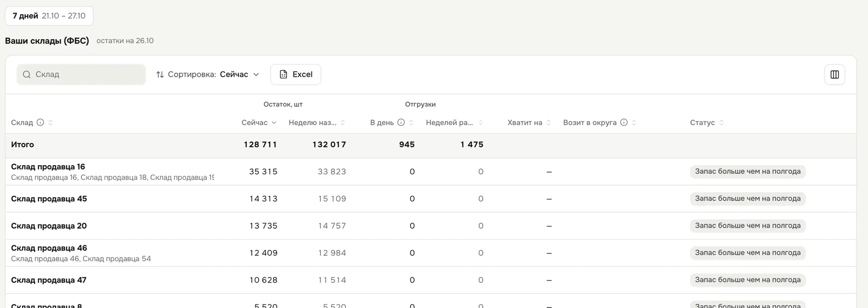
Task: Click the info icon next to В день
Action: [x=401, y=123]
